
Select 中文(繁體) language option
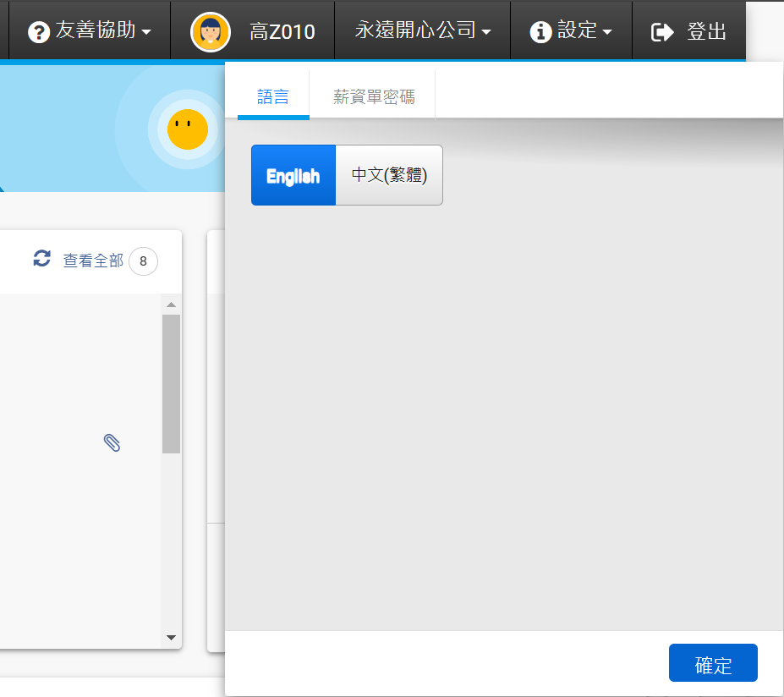pyautogui.click(x=389, y=175)
